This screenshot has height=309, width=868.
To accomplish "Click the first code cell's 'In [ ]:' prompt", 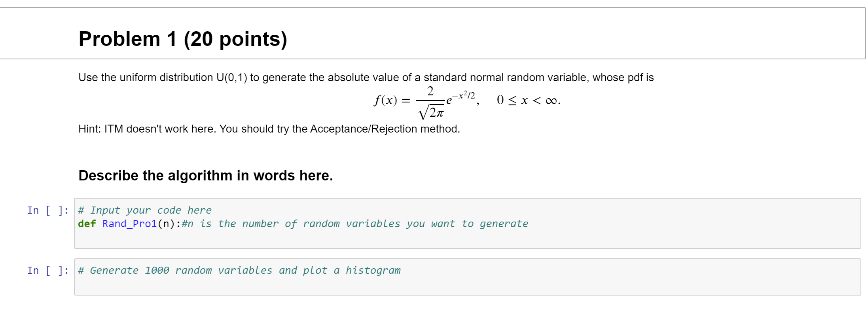I will pos(48,210).
